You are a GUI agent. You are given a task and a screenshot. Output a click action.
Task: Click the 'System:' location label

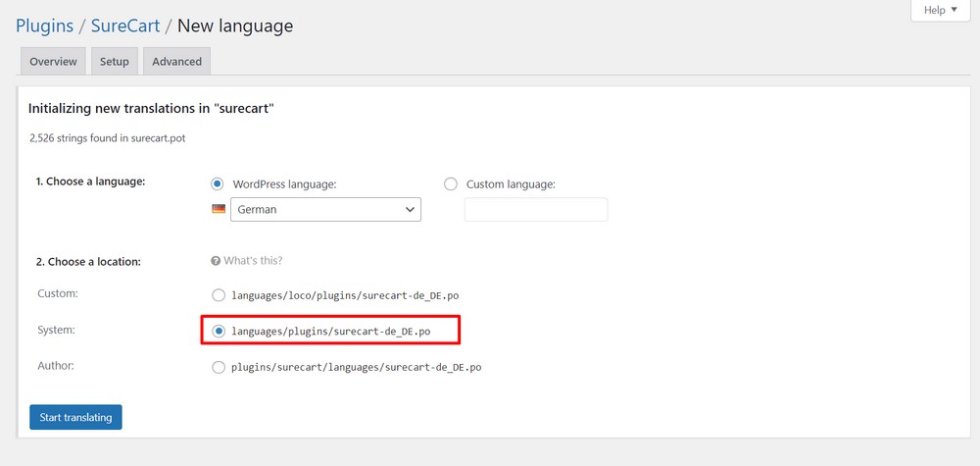click(56, 329)
